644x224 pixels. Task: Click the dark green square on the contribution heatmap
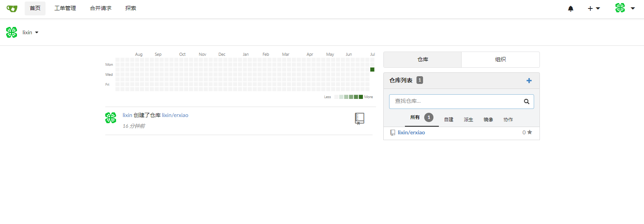click(x=372, y=69)
